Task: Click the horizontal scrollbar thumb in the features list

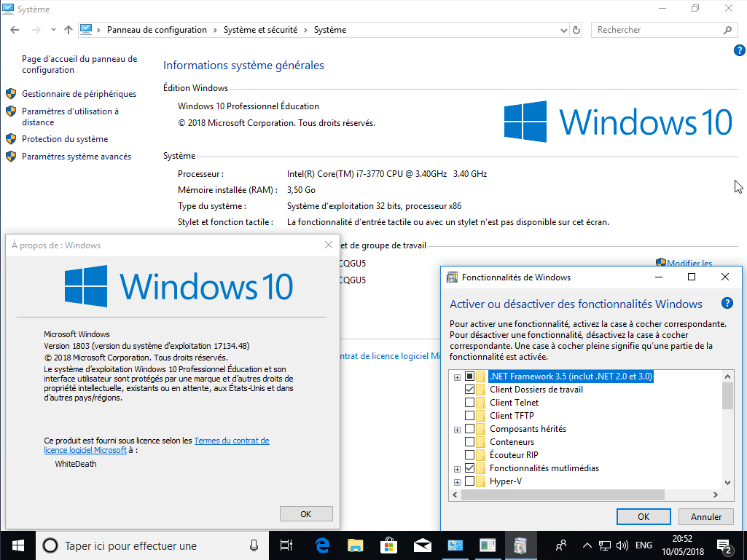Action: (563, 494)
